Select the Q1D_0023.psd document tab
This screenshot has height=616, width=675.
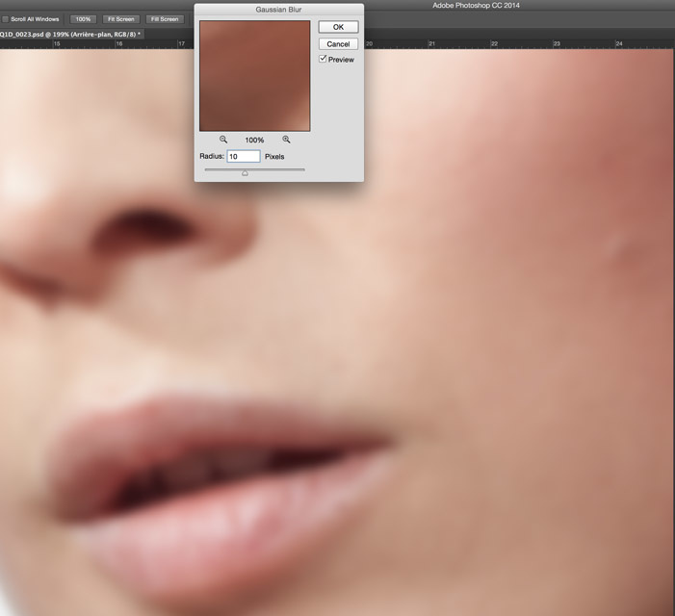click(71, 34)
